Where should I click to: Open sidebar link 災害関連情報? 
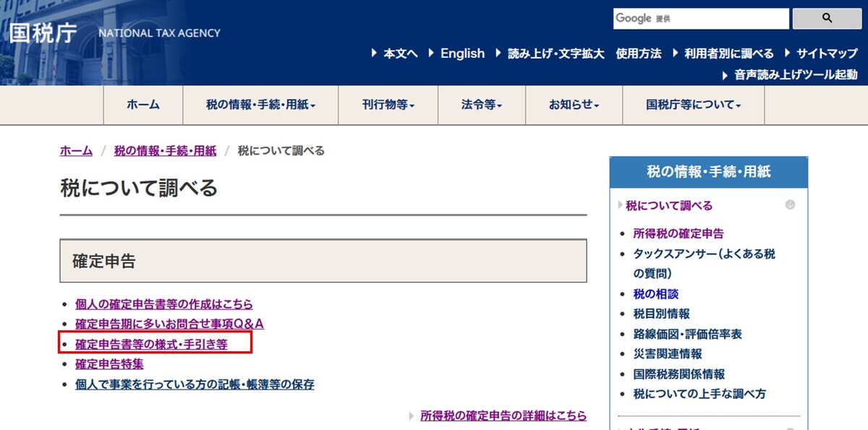(667, 354)
